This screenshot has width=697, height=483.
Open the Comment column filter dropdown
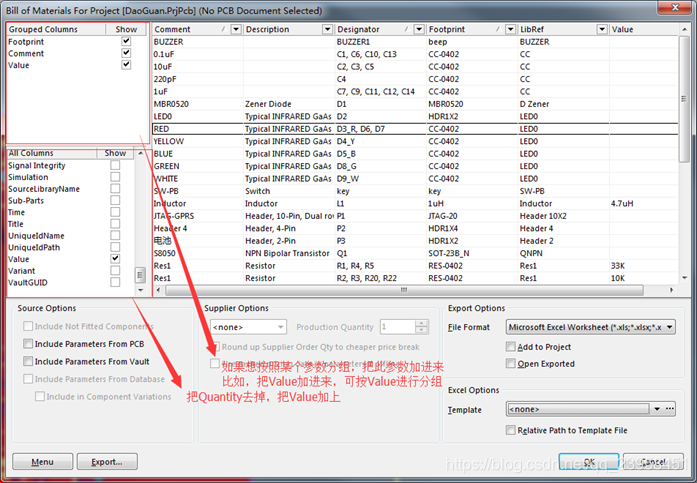(236, 29)
